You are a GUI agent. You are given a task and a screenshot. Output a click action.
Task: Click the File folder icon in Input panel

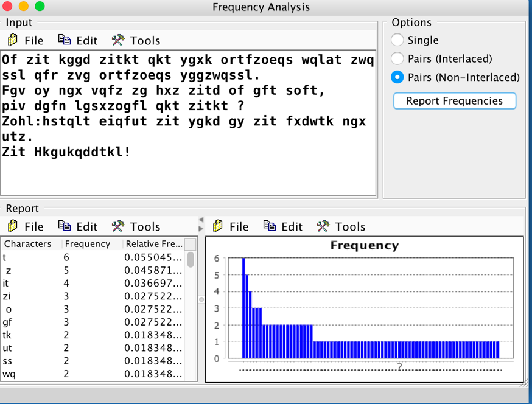pos(13,40)
